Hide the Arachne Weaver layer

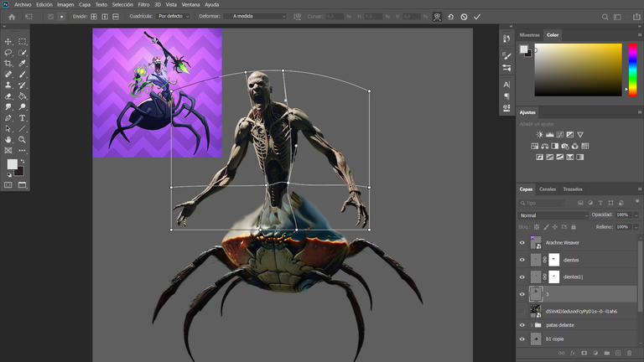(522, 243)
